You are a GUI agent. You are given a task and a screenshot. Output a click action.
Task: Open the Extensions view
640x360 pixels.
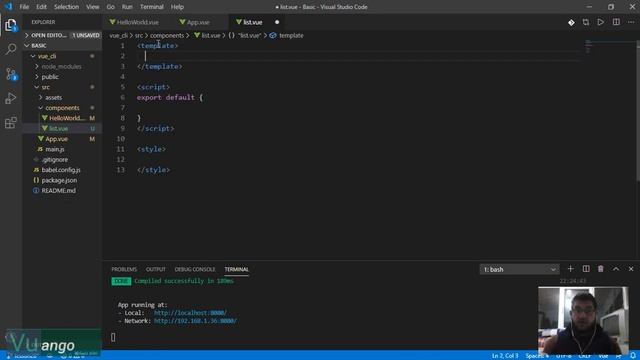pyautogui.click(x=11, y=122)
